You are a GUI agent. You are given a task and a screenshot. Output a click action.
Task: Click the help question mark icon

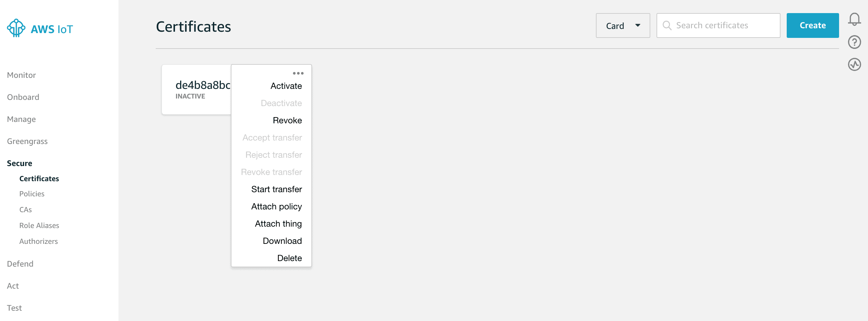854,42
